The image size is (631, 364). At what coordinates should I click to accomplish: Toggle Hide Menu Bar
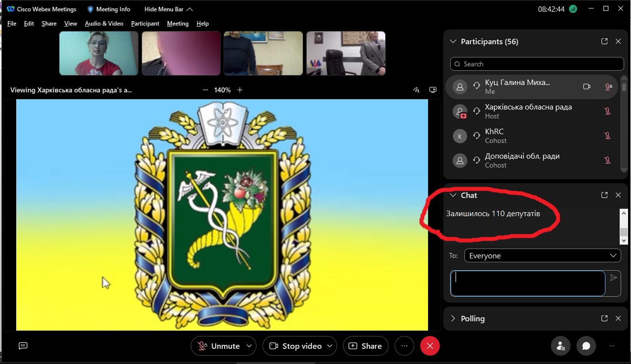pos(168,9)
